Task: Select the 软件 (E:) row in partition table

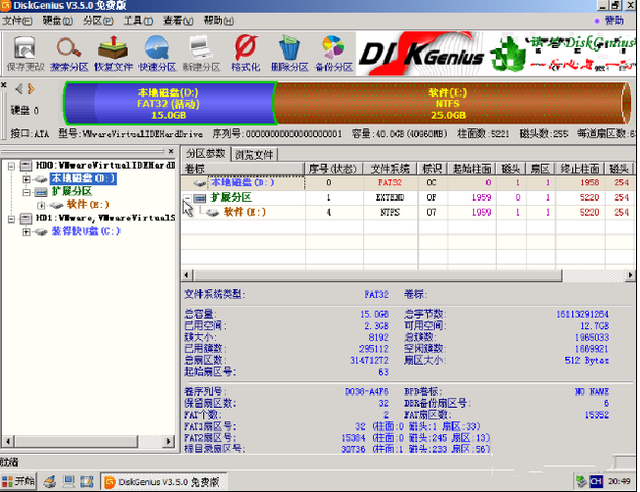Action: click(x=246, y=212)
